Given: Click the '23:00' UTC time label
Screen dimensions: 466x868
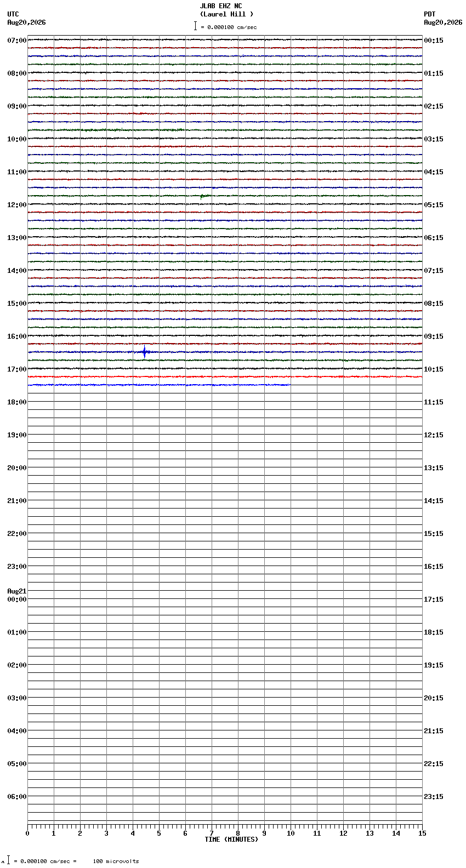Looking at the screenshot, I should [x=17, y=567].
